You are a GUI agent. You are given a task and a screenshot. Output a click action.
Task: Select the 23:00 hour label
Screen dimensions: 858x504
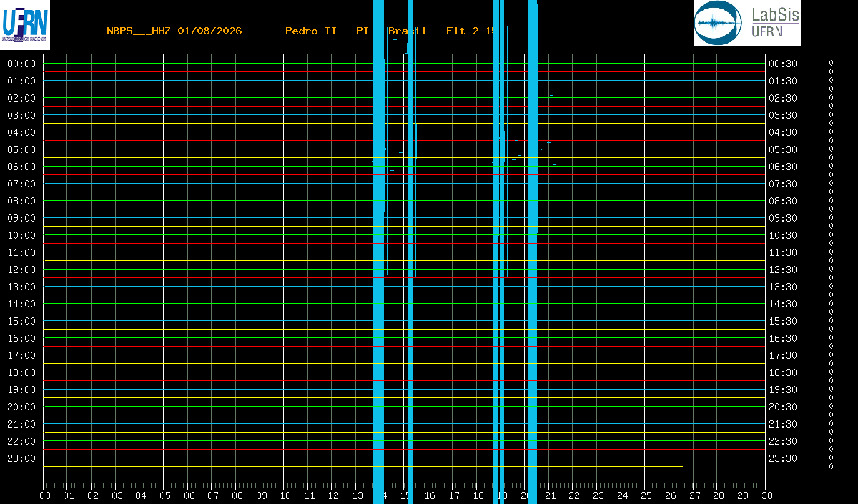[x=21, y=458]
